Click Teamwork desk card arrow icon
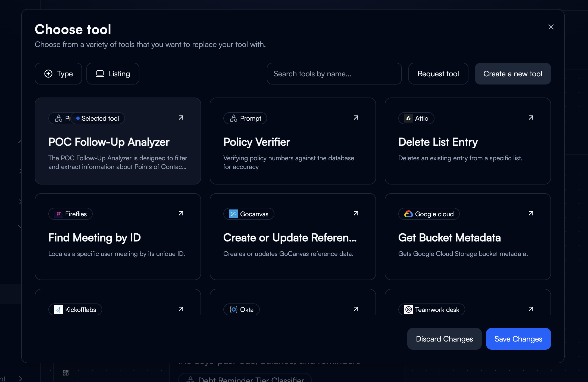This screenshot has height=382, width=588. [x=531, y=309]
